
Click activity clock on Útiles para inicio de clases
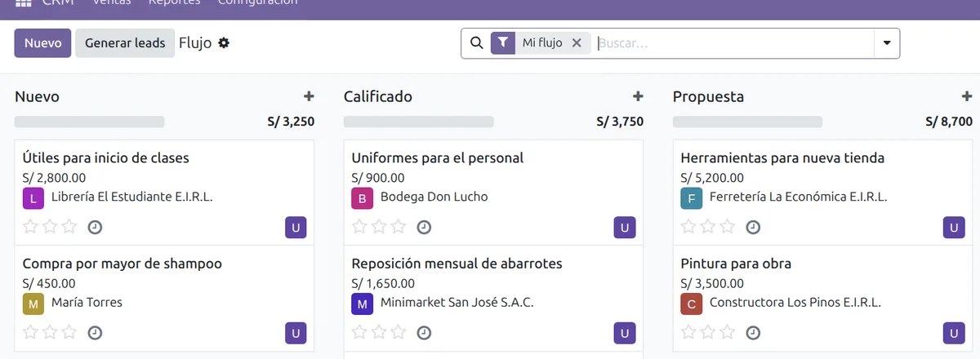tap(95, 227)
